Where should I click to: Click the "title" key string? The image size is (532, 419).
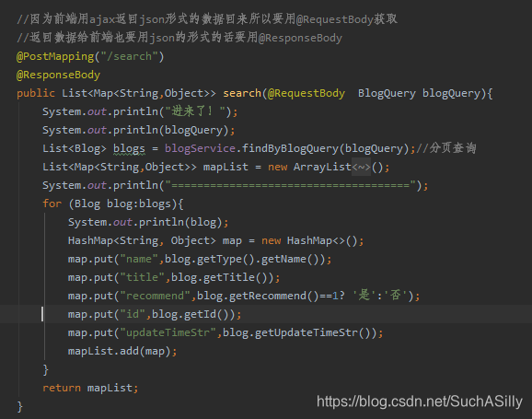click(x=142, y=277)
